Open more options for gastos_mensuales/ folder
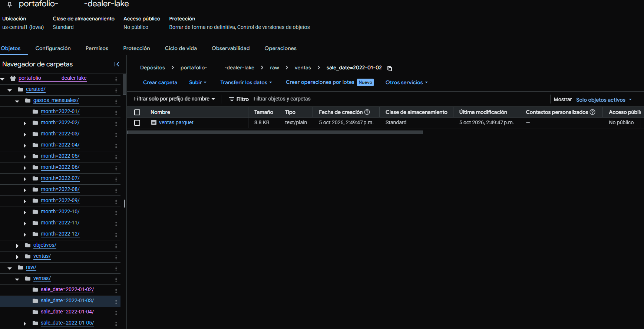 (116, 101)
